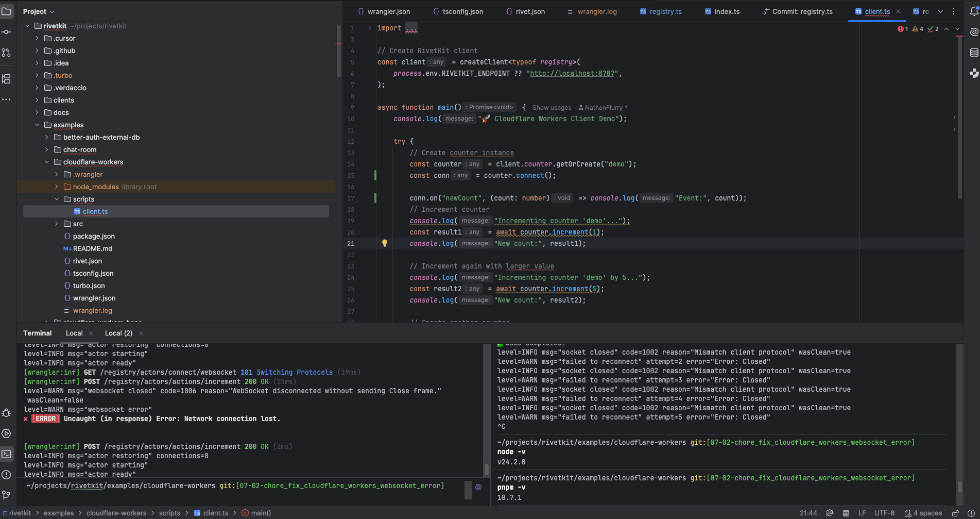The width and height of the screenshot is (980, 519).
Task: Click the Show usages inlay link
Action: [552, 108]
